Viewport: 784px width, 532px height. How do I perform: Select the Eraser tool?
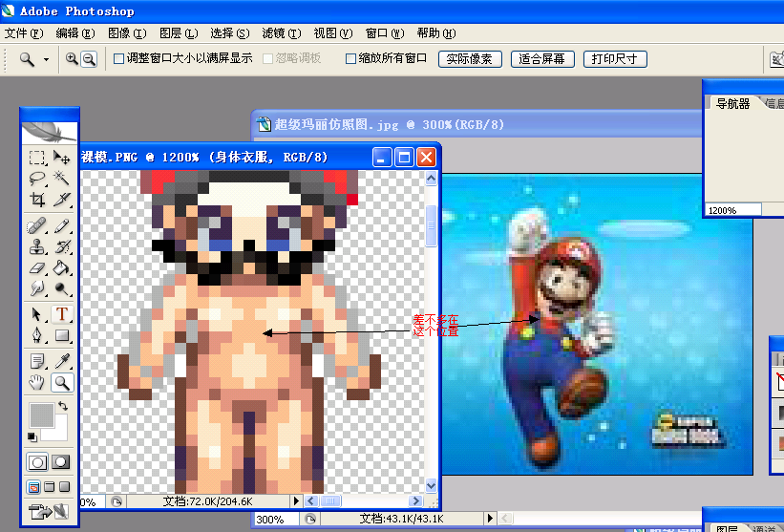point(36,268)
